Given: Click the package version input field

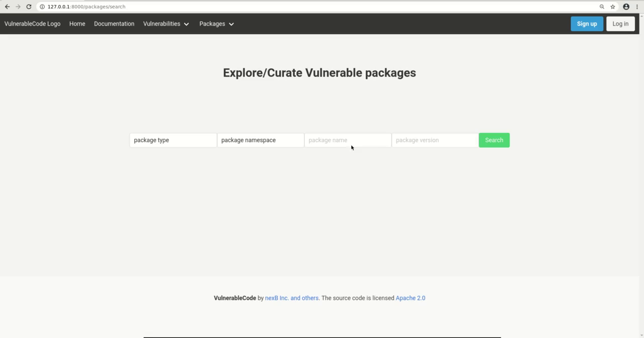Looking at the screenshot, I should [x=434, y=140].
